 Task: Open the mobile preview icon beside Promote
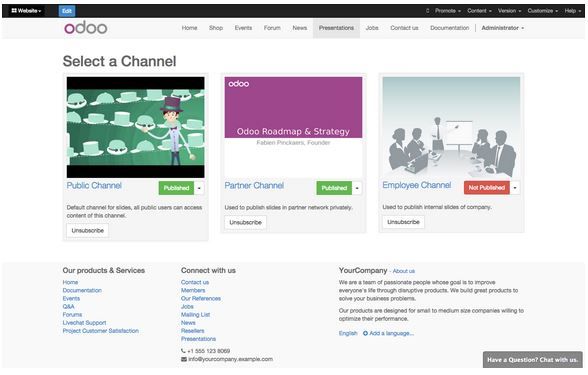(x=428, y=11)
